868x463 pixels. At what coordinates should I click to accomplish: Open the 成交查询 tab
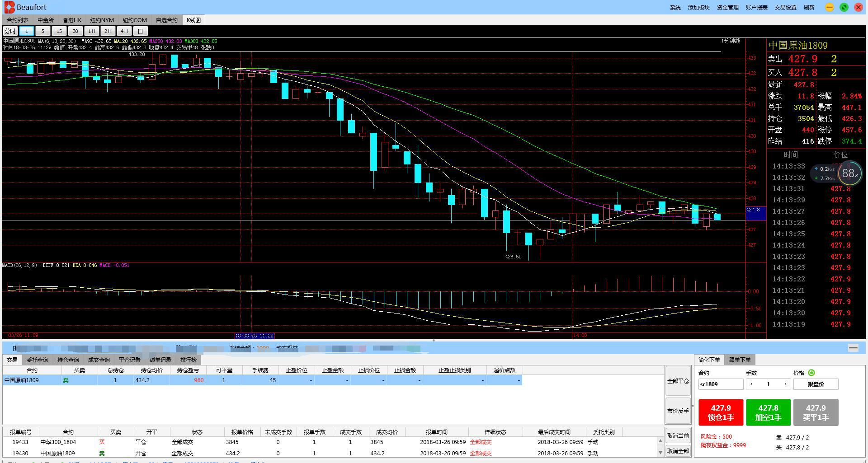pos(99,360)
